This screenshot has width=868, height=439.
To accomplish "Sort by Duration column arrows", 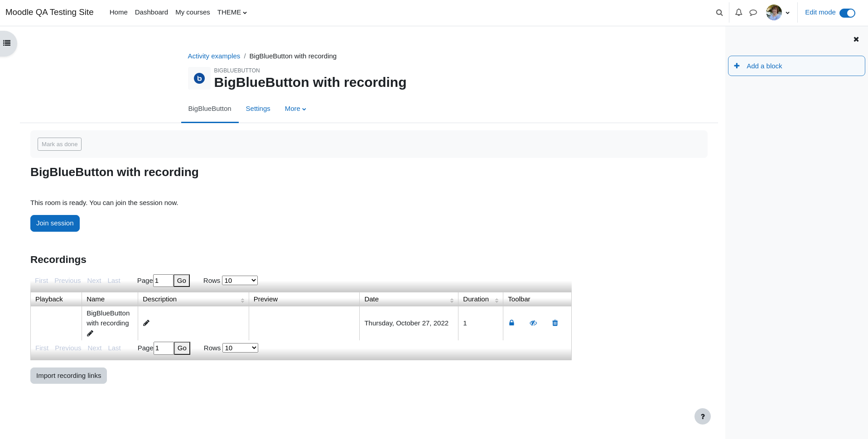I will tap(497, 301).
